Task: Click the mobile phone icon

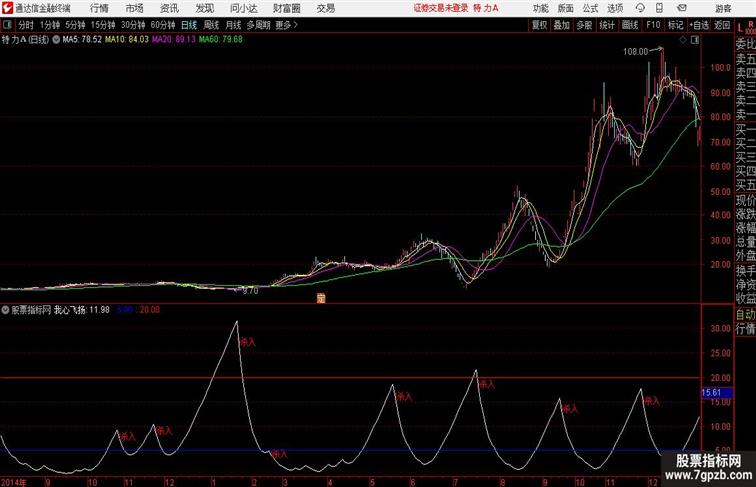Action: point(659,8)
